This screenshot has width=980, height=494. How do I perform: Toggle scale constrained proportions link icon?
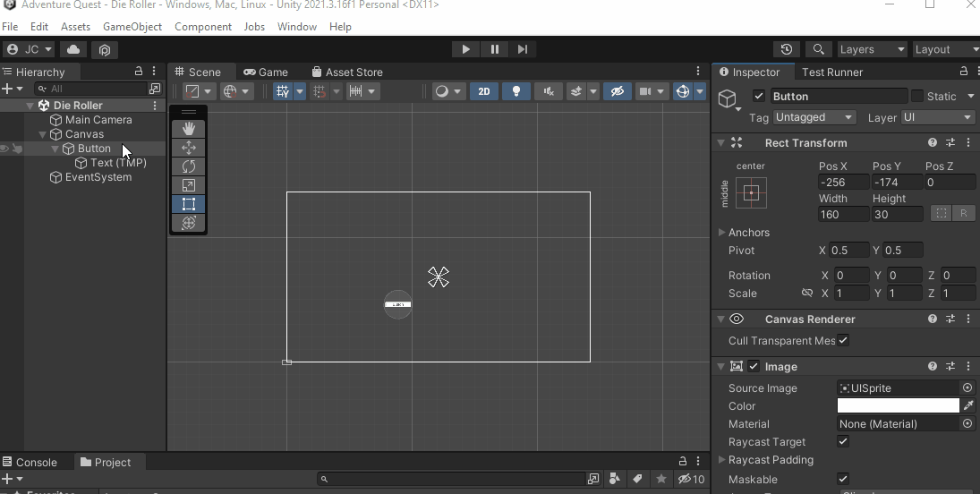[x=807, y=293]
